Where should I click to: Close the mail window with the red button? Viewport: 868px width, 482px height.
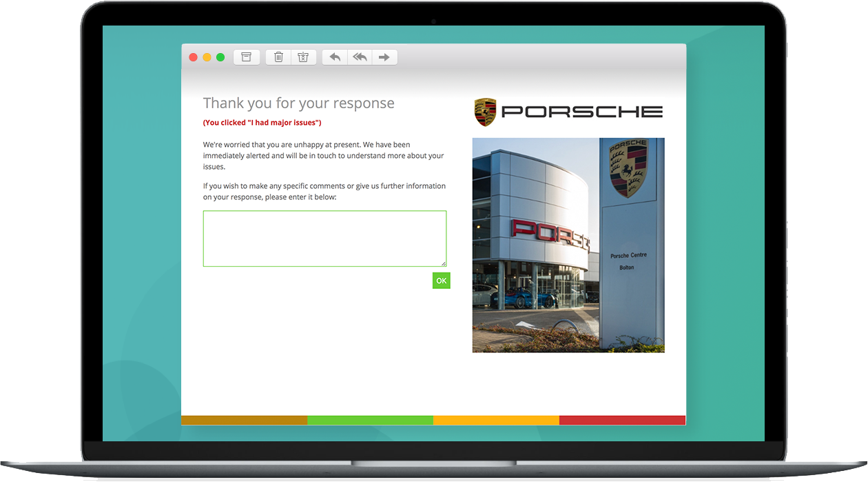(x=194, y=57)
